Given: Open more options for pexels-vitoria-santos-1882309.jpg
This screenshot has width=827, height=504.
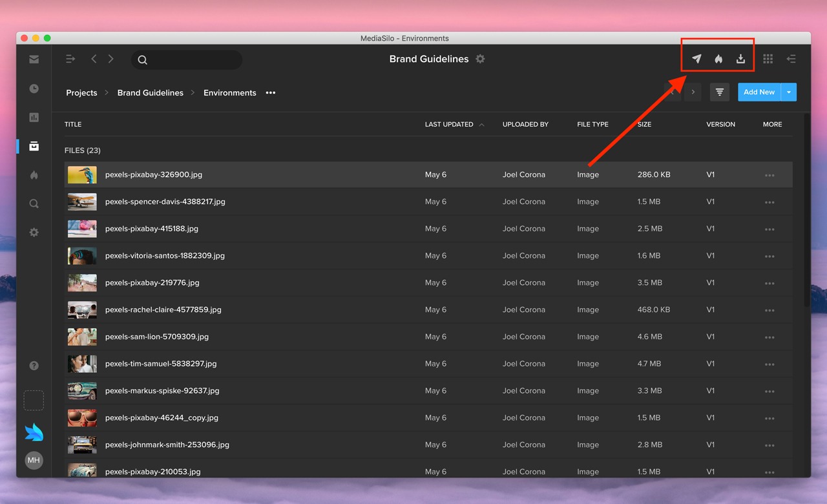Looking at the screenshot, I should (x=769, y=257).
